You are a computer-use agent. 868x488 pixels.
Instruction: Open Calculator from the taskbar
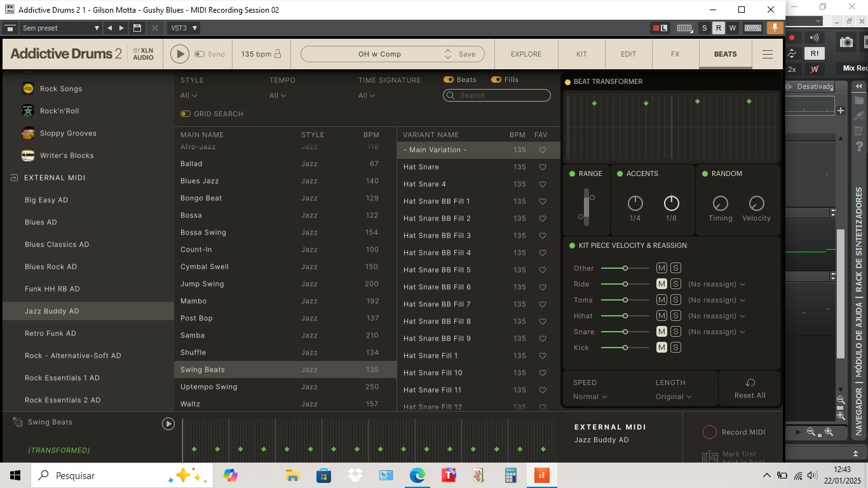pyautogui.click(x=510, y=475)
